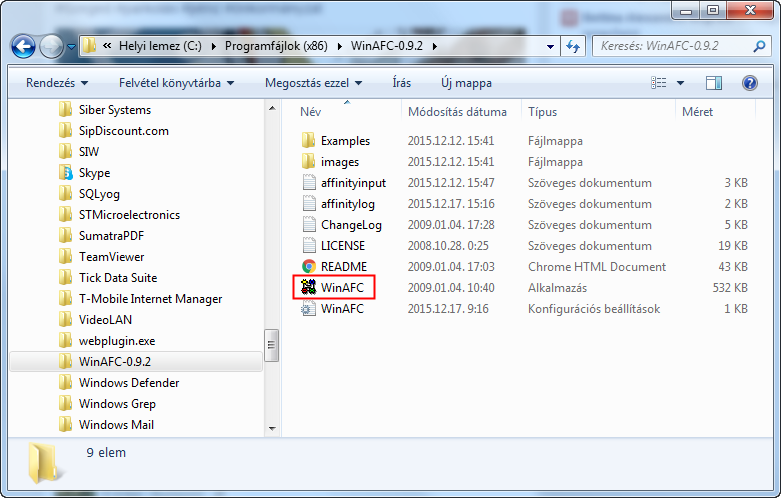
Task: Click the 532 KB size cell
Action: tap(730, 287)
